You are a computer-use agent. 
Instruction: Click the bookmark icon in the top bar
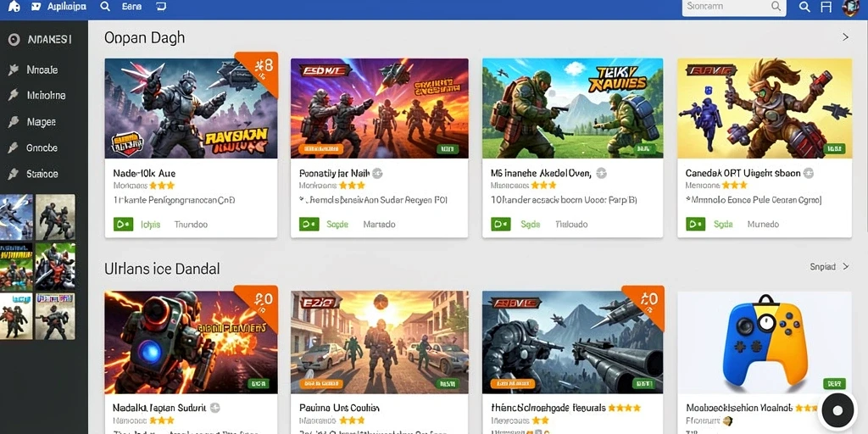click(x=826, y=7)
